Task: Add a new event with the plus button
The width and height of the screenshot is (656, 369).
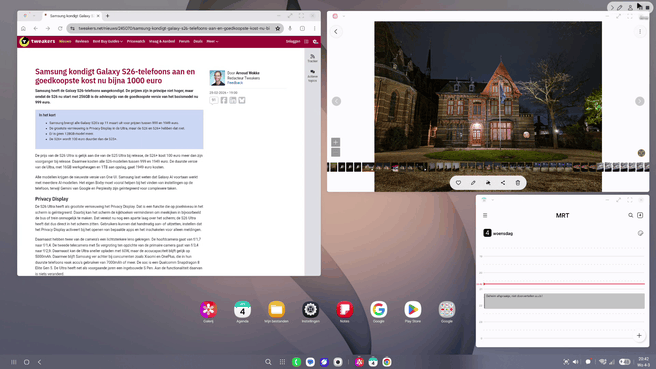Action: point(639,336)
